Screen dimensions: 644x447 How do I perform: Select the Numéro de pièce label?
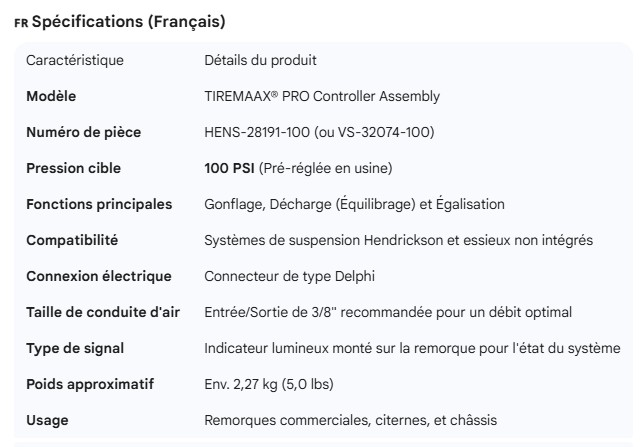click(83, 132)
